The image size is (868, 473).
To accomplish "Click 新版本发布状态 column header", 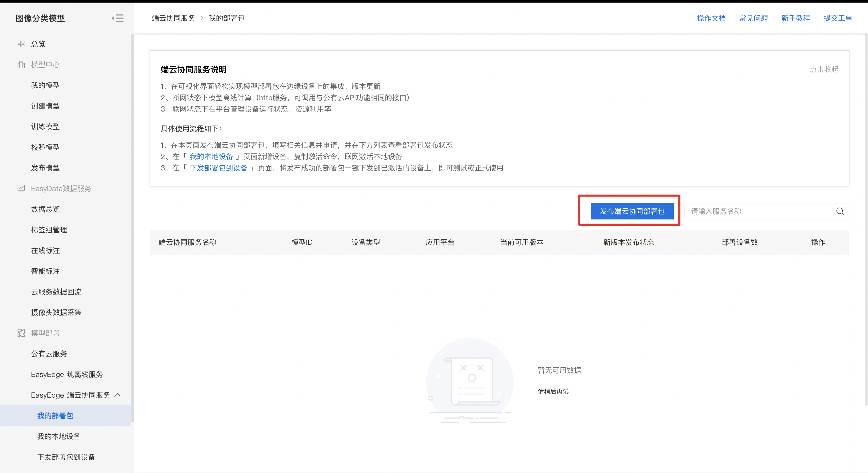I will click(x=629, y=242).
